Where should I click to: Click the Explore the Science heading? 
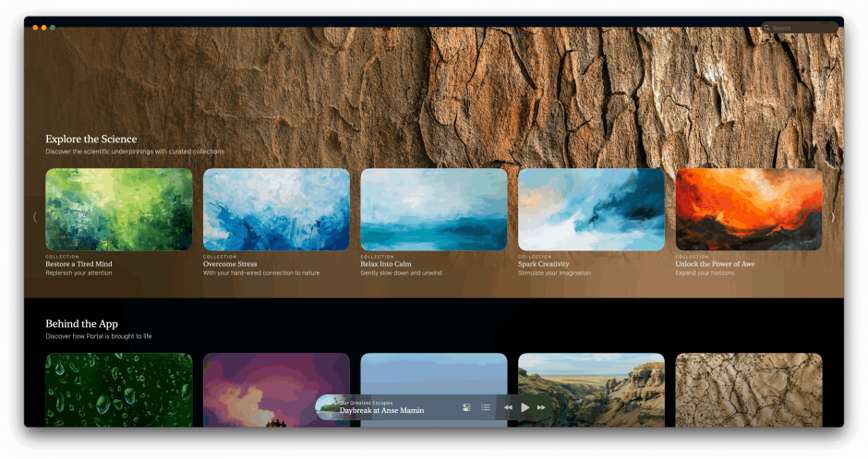click(91, 139)
